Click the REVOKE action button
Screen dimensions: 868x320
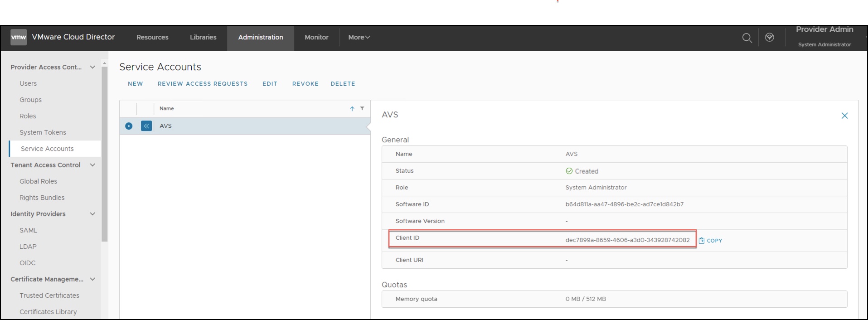pos(305,84)
